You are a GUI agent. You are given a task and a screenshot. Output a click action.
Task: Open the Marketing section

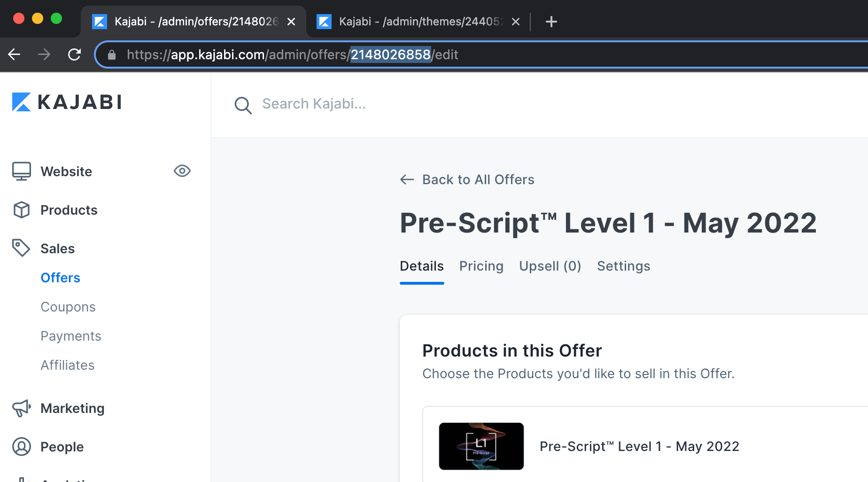(73, 408)
